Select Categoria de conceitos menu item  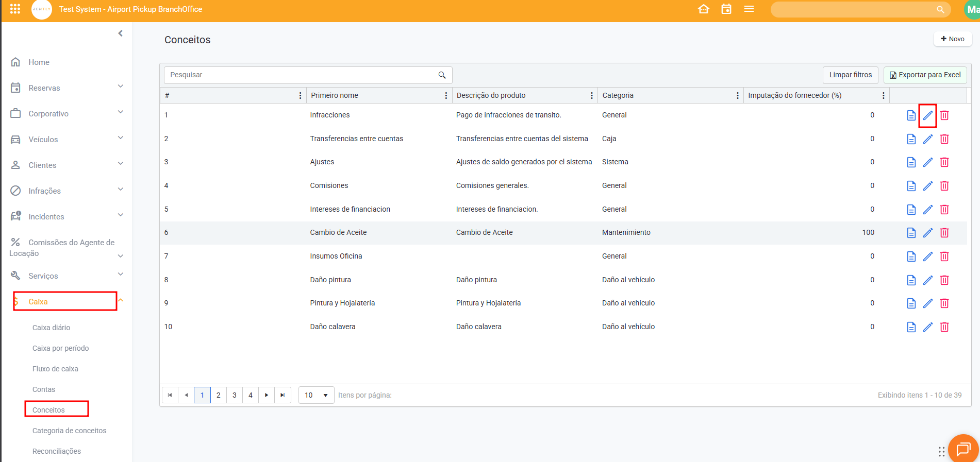point(69,431)
